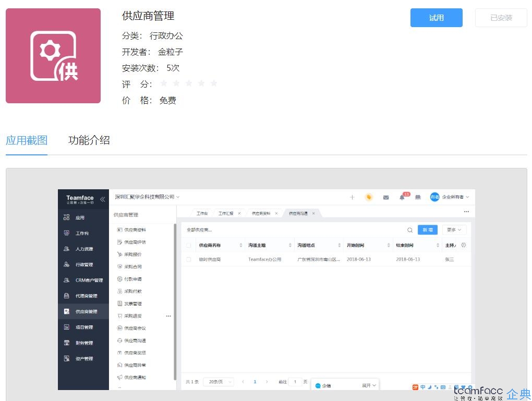Click the book icon in top bar
532x401 pixels.
coord(418,197)
